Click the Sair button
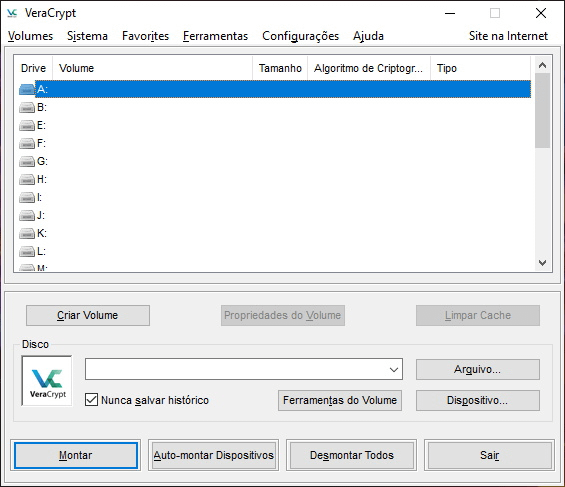 click(489, 455)
